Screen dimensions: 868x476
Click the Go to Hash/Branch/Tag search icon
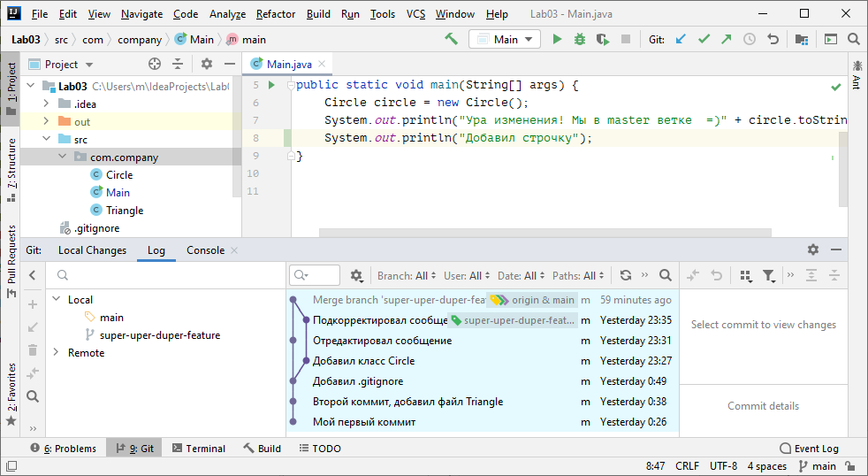pyautogui.click(x=666, y=275)
